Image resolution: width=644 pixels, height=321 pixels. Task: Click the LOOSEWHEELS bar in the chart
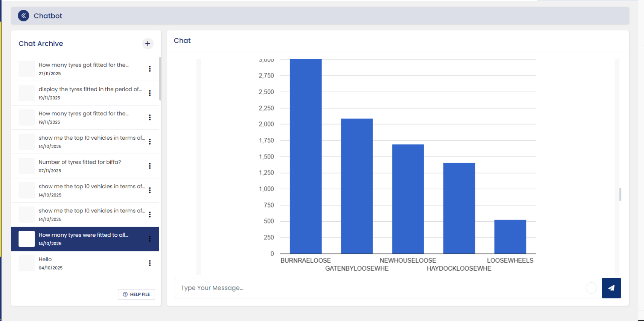pyautogui.click(x=510, y=237)
